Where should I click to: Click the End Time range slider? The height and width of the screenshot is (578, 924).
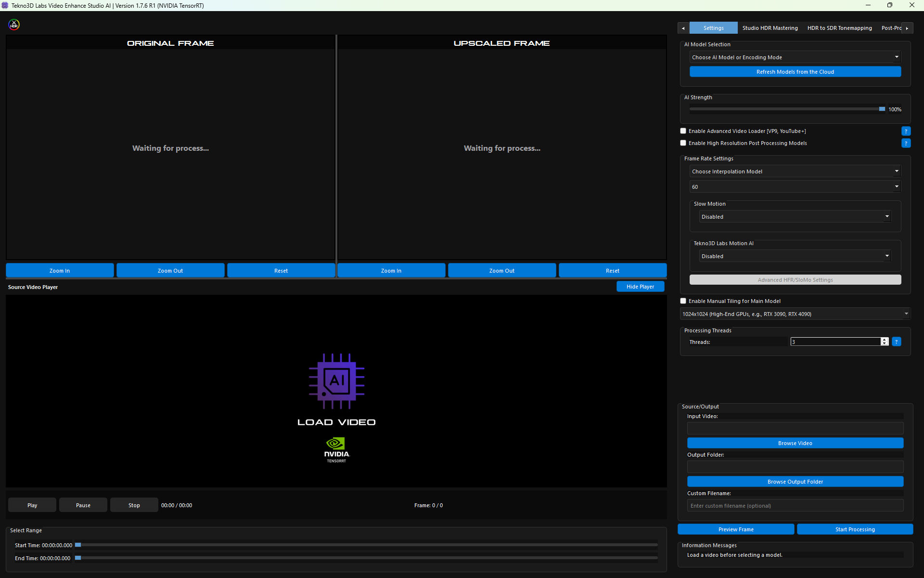366,558
